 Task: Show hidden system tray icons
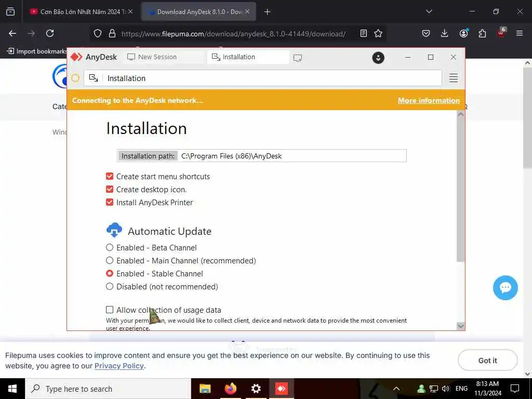tap(396, 389)
